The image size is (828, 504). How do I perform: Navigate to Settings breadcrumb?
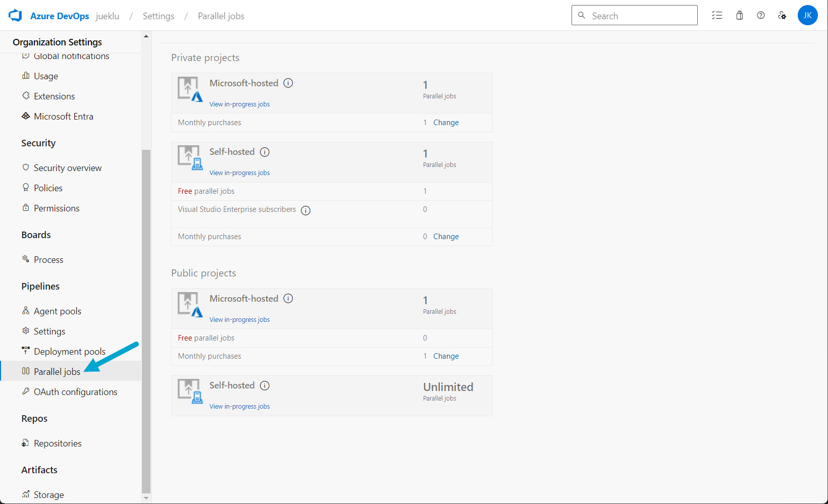point(158,16)
